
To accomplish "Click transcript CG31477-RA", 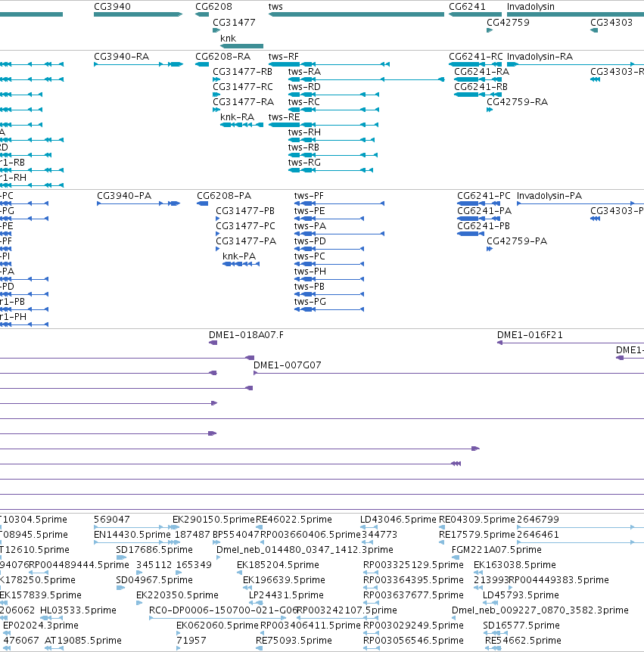I will coord(244,102).
